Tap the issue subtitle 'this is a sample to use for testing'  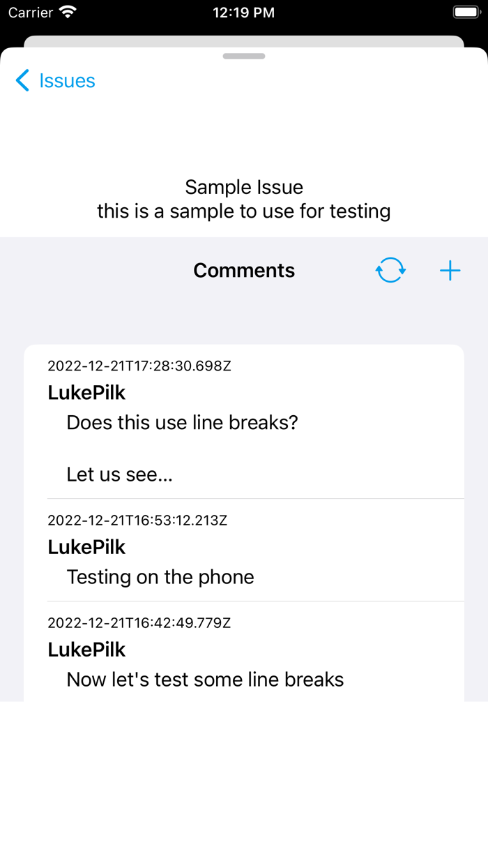[244, 211]
